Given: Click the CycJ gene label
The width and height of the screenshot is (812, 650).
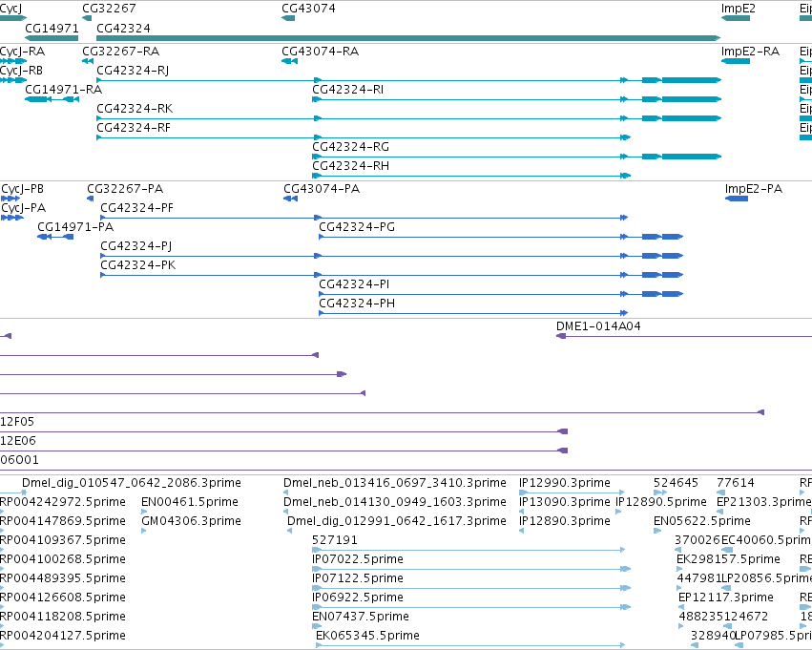Looking at the screenshot, I should point(10,9).
